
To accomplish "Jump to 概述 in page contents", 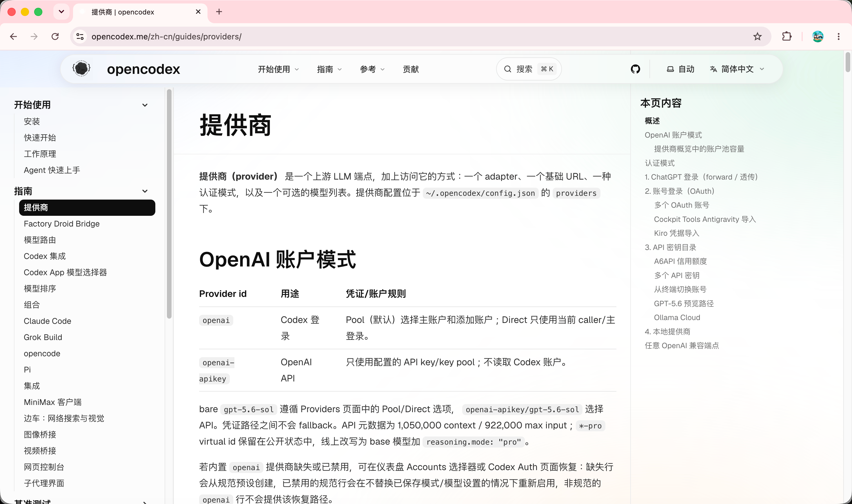I will click(x=652, y=121).
